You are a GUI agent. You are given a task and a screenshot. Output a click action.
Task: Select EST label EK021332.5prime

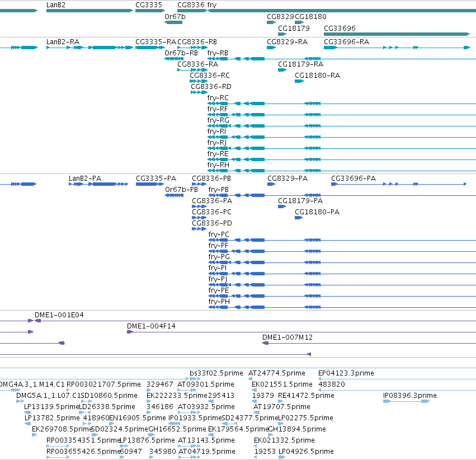[285, 440]
